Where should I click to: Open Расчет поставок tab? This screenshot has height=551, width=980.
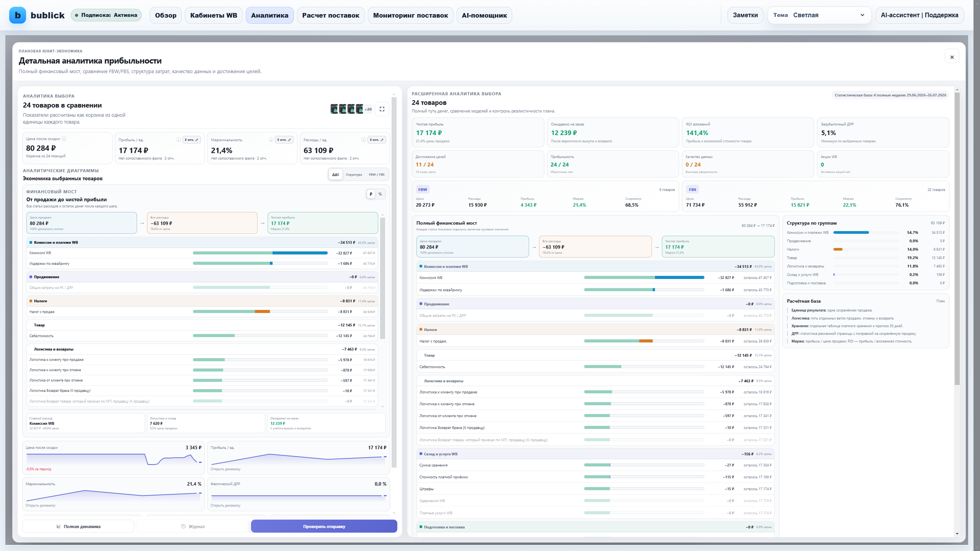(331, 15)
